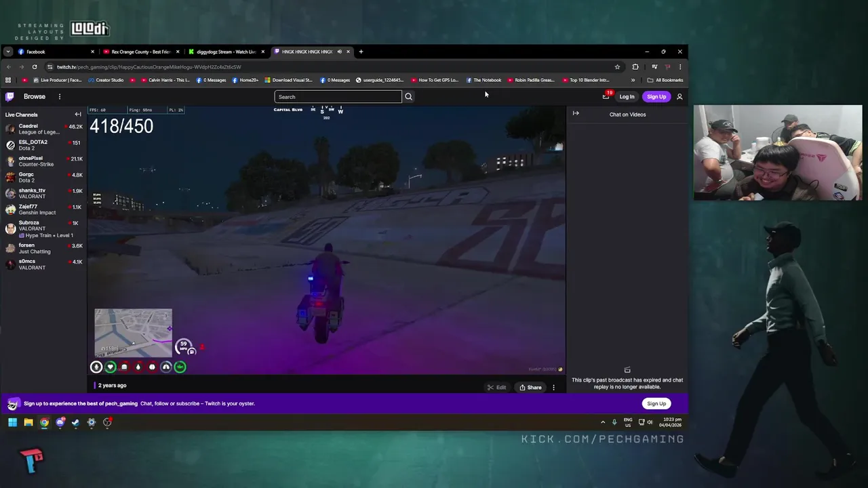The image size is (868, 488).
Task: Collapse the Live Channels sidebar arrow
Action: click(77, 115)
